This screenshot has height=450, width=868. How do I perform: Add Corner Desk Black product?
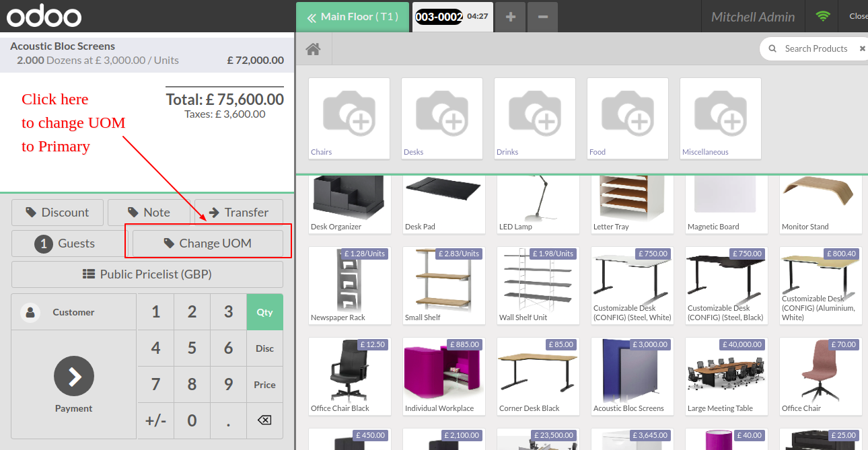tap(538, 376)
